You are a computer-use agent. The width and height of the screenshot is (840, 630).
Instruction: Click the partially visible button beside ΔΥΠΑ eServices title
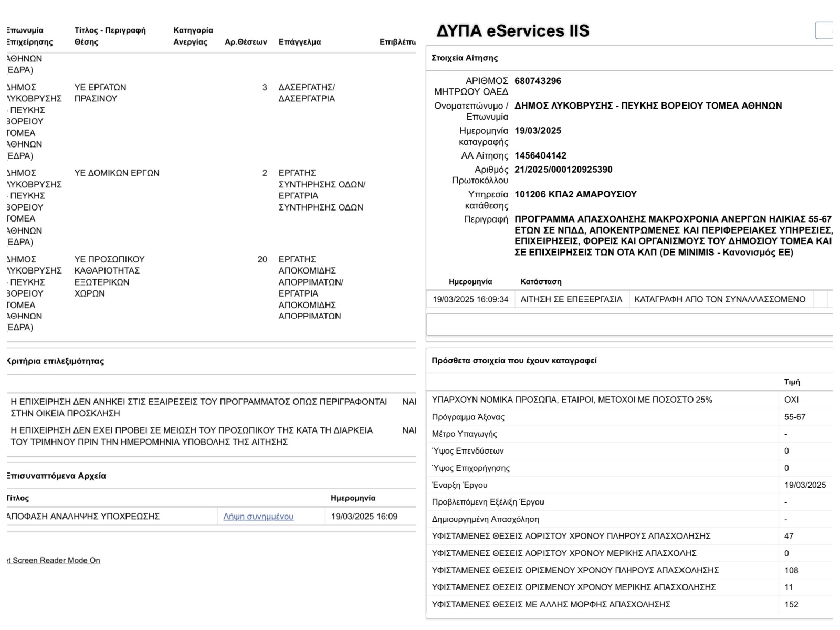pos(824,30)
